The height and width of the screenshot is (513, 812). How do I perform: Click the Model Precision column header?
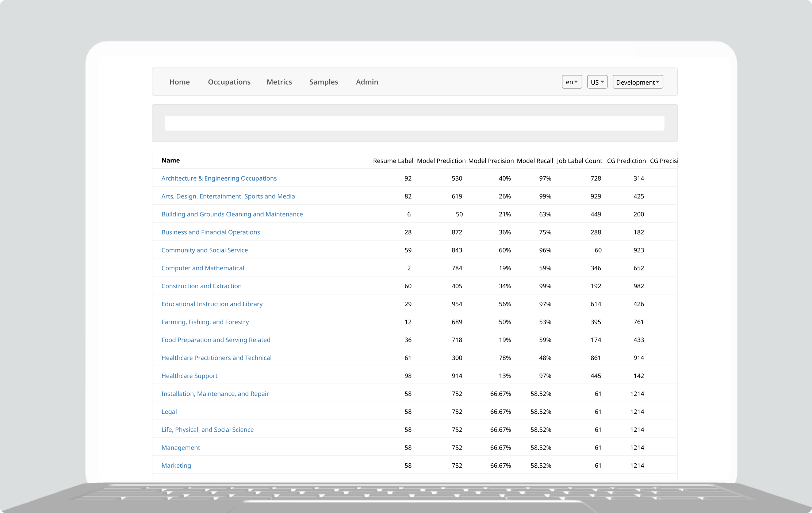[x=491, y=161]
